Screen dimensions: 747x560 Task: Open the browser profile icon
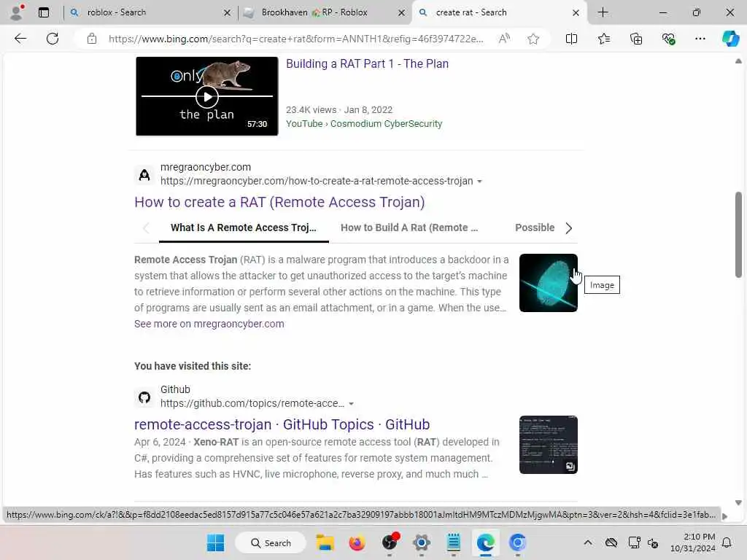point(16,12)
